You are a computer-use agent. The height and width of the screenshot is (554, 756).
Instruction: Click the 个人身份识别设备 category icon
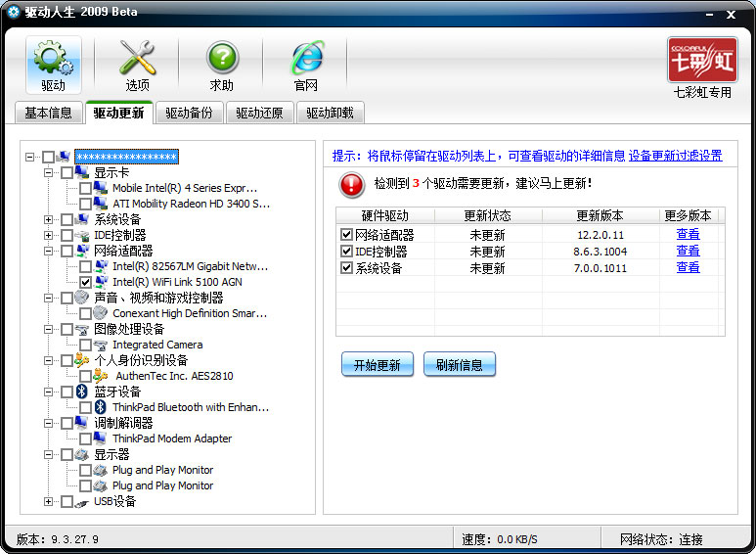82,360
